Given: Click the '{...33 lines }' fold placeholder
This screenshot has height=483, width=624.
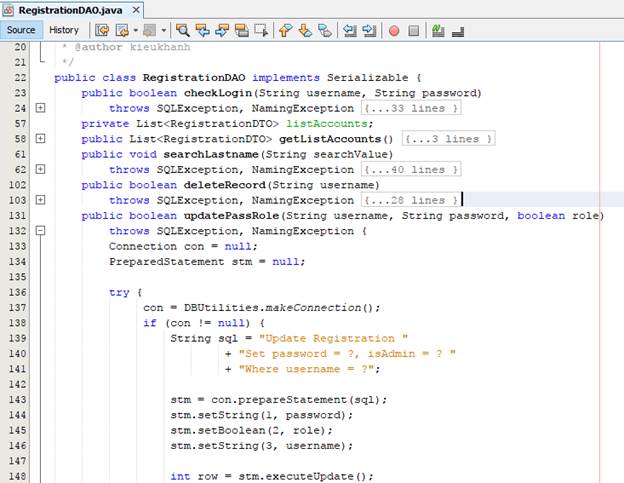Looking at the screenshot, I should [x=411, y=108].
